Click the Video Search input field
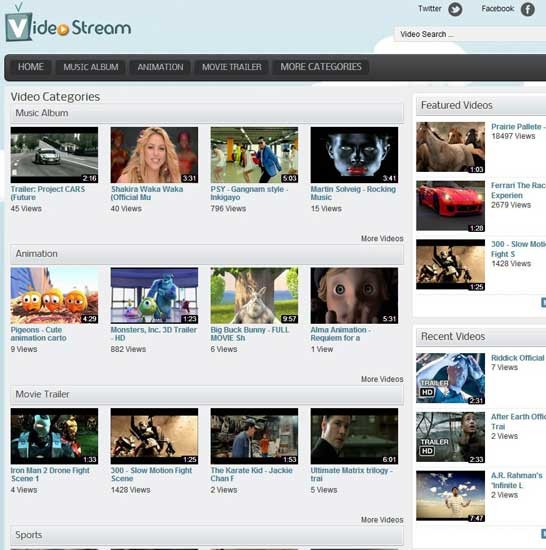Image resolution: width=546 pixels, height=550 pixels. coord(470,34)
